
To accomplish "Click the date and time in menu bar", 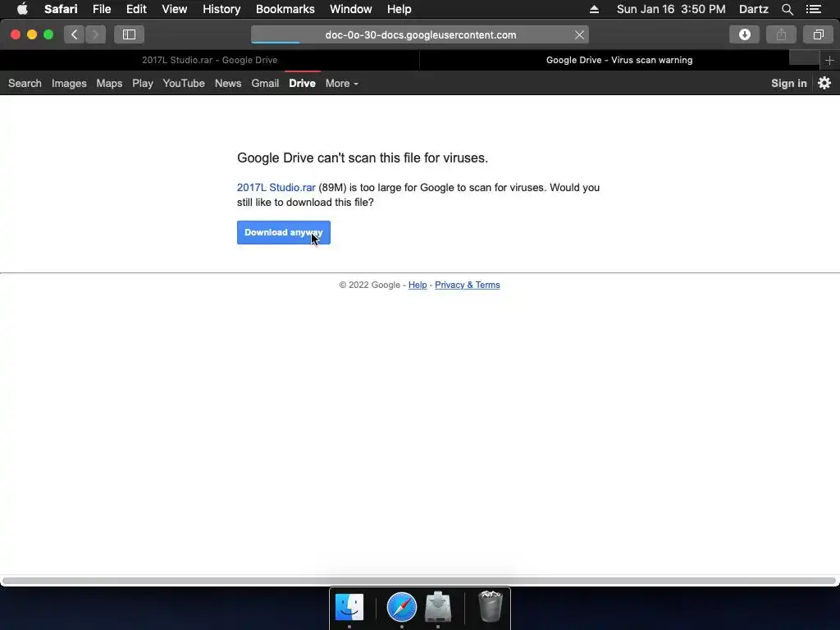I will click(x=671, y=9).
